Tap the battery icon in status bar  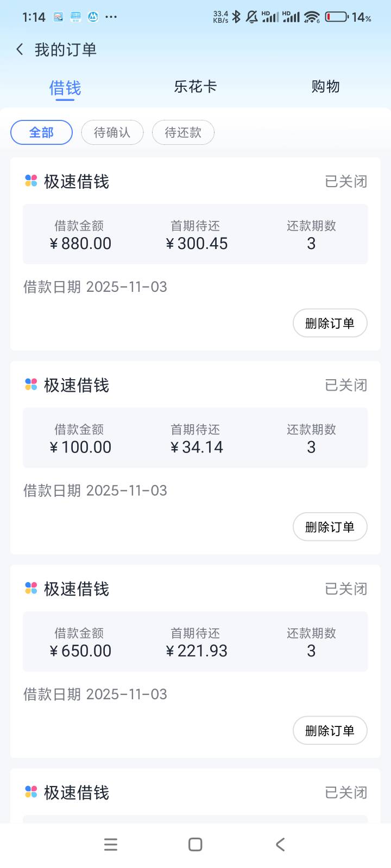pyautogui.click(x=337, y=17)
